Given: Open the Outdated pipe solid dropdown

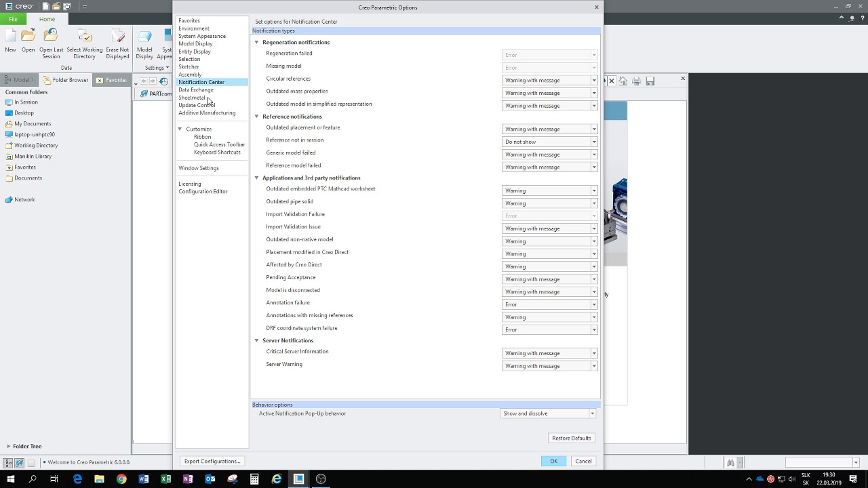Looking at the screenshot, I should click(550, 203).
